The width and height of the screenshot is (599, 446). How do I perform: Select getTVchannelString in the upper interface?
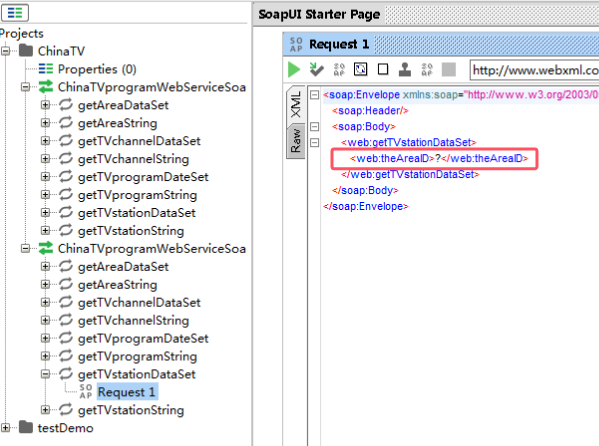(133, 159)
